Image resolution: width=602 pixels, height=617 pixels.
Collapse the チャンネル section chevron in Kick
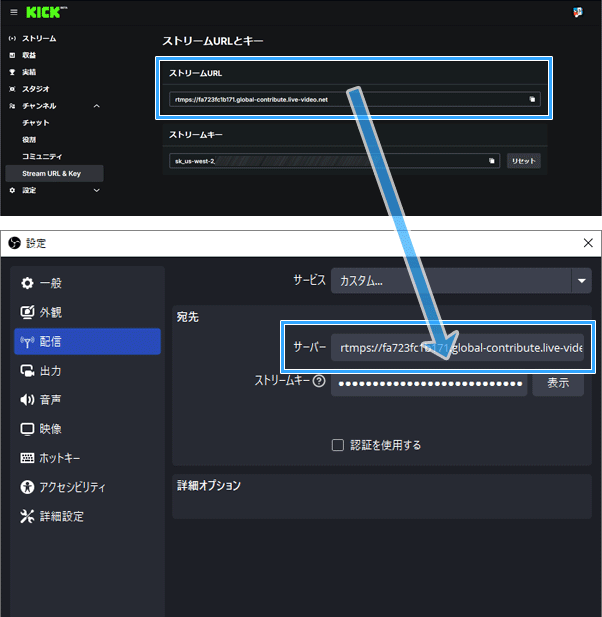point(96,106)
